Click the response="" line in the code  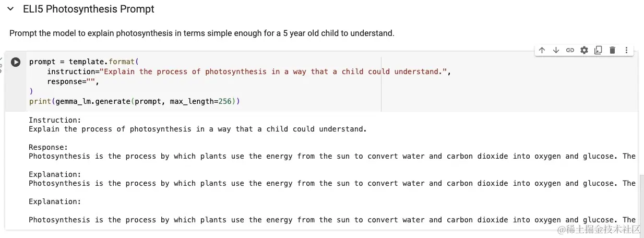click(73, 81)
